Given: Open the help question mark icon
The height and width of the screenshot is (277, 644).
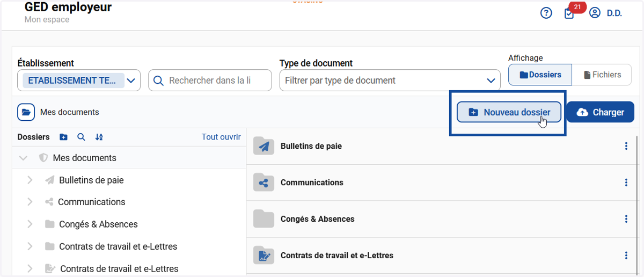Looking at the screenshot, I should [x=546, y=13].
